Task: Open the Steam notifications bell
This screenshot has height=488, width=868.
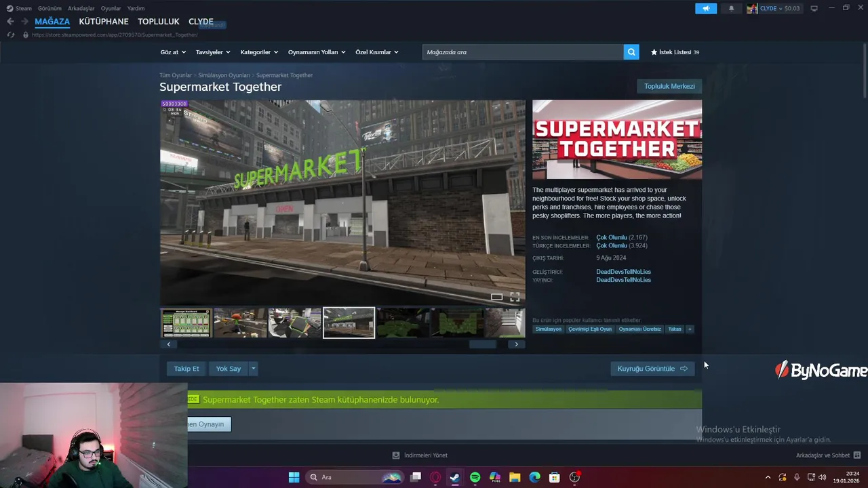Action: [731, 8]
